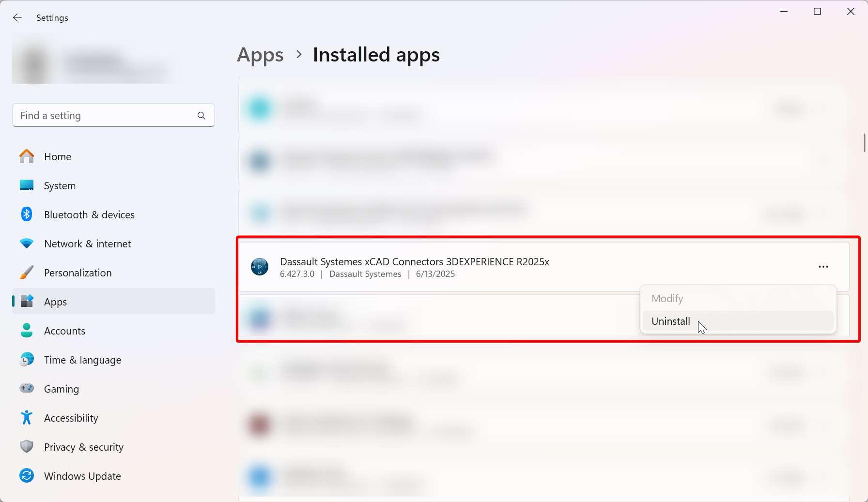Maximize the Settings window

pos(817,11)
